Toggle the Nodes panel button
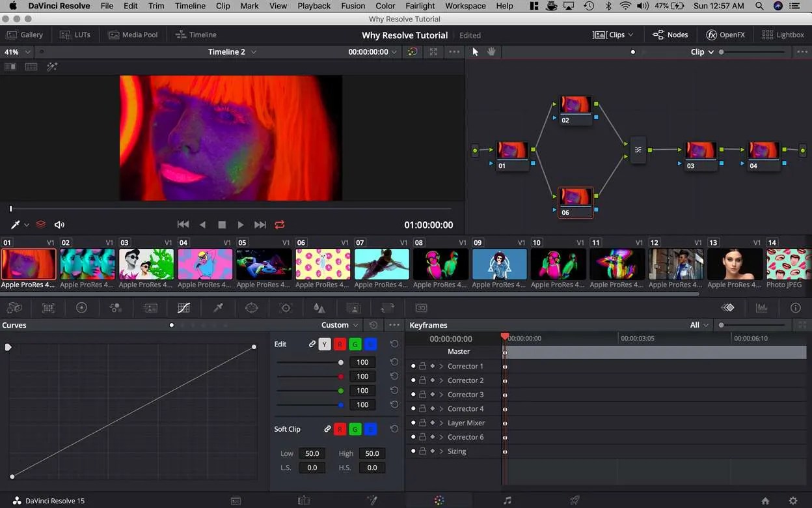 tap(670, 35)
